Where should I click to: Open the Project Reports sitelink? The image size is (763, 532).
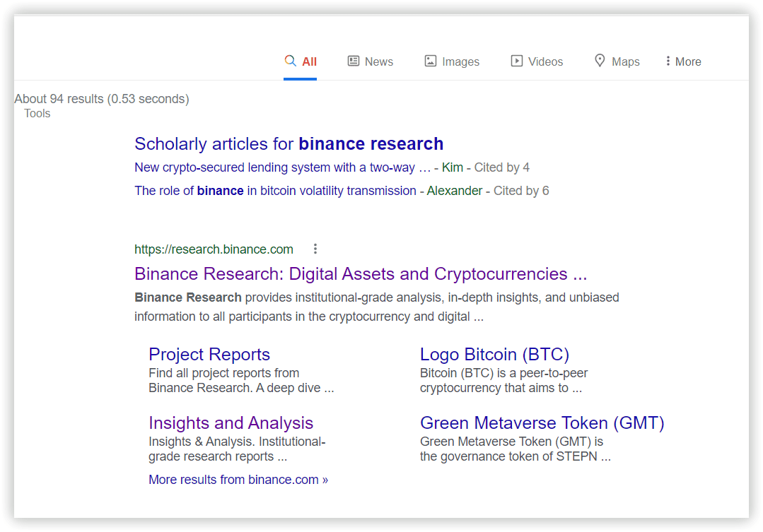click(209, 354)
